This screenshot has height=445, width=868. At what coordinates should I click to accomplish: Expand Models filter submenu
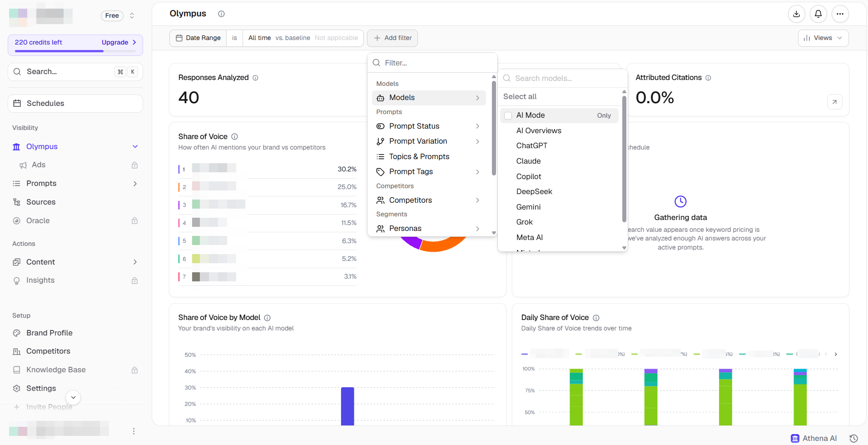(429, 98)
